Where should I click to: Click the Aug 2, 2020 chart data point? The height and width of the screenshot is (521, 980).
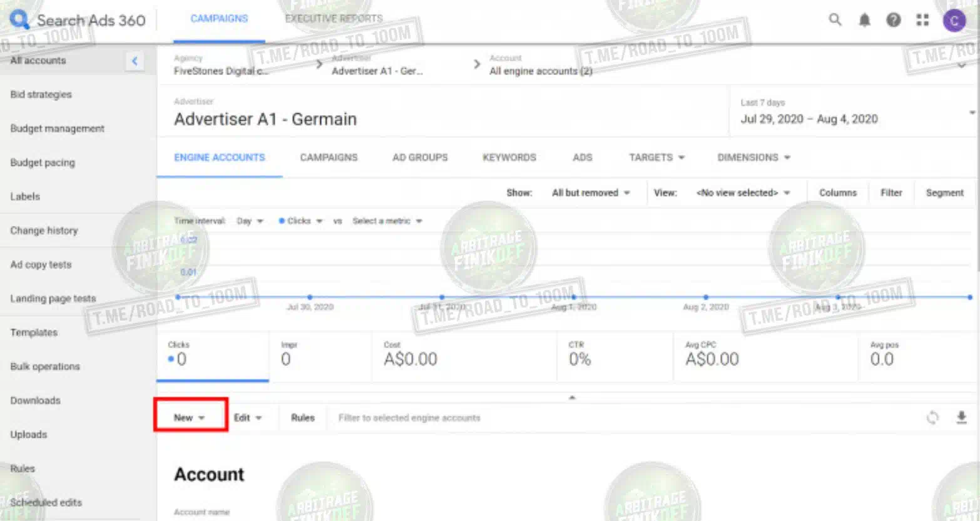click(706, 297)
